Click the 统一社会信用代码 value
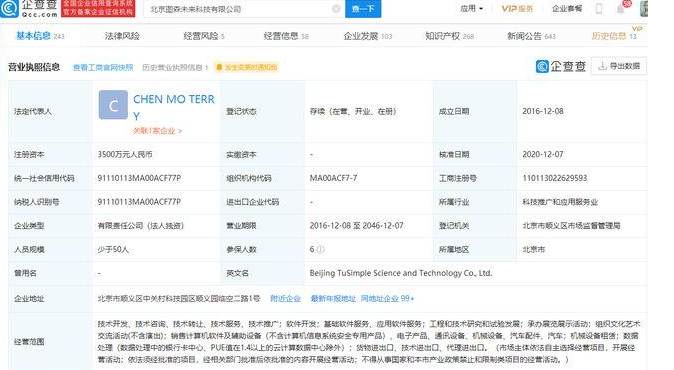Screen dimensions: 674x370 (x=139, y=178)
